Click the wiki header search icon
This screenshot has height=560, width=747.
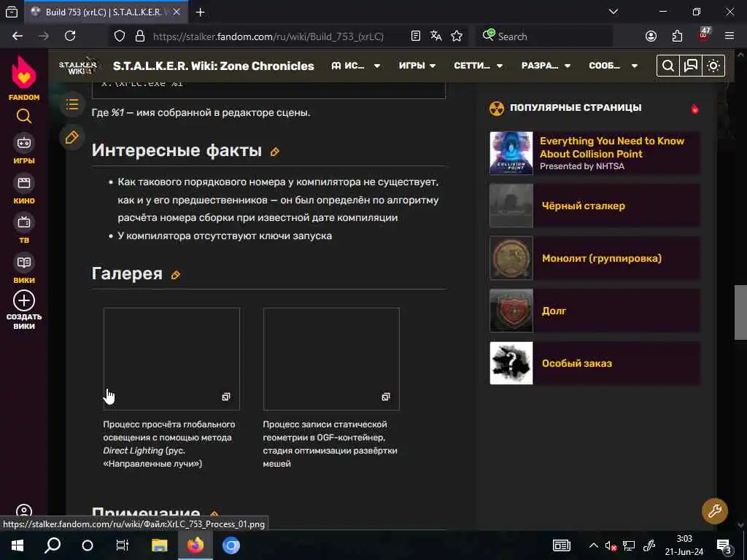pos(668,66)
